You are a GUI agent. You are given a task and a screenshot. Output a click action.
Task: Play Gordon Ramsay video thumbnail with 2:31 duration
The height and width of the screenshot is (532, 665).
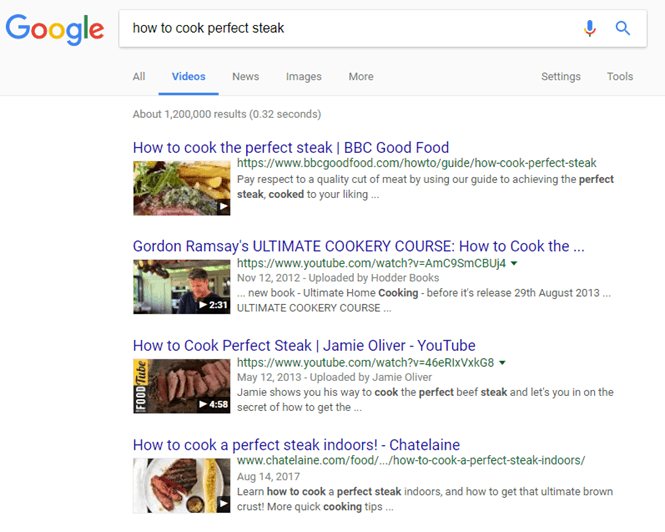tap(182, 287)
